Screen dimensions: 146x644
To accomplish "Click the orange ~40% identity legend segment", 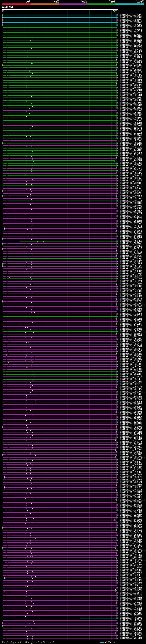I will point(45,4).
